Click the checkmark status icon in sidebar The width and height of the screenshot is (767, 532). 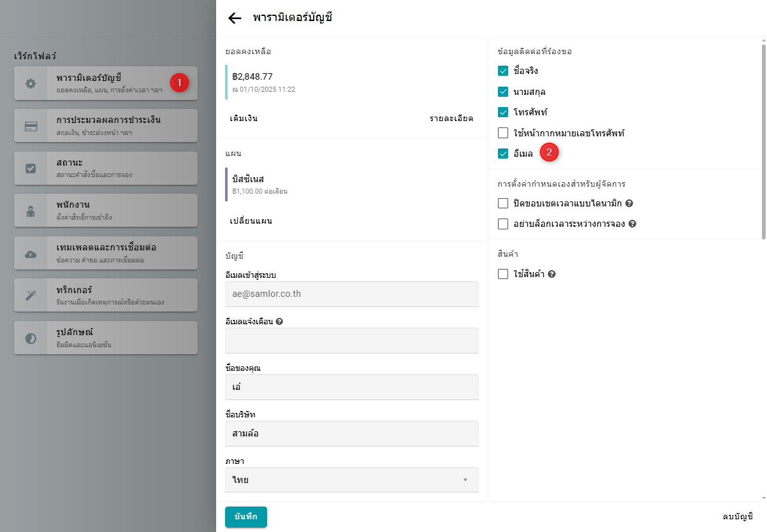pos(31,169)
